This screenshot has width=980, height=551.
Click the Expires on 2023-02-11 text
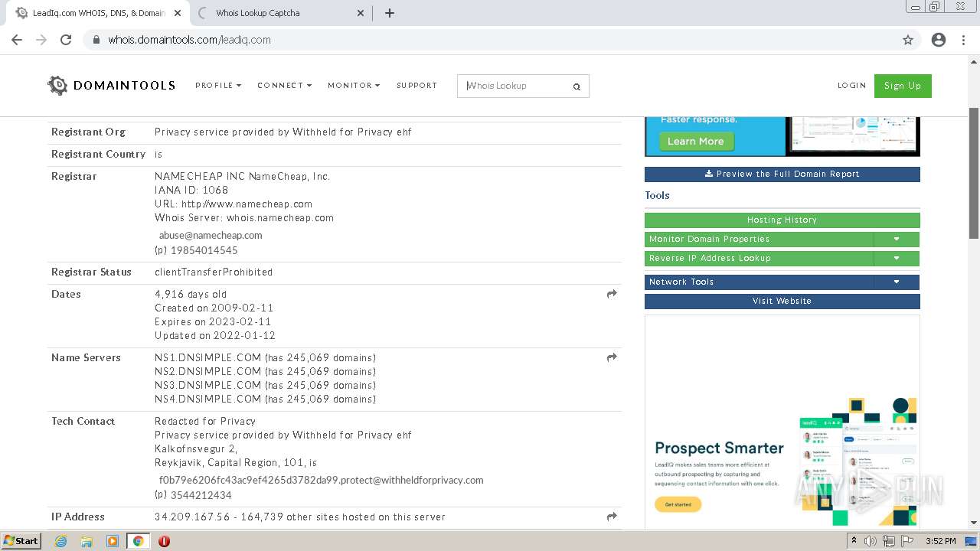[213, 321]
